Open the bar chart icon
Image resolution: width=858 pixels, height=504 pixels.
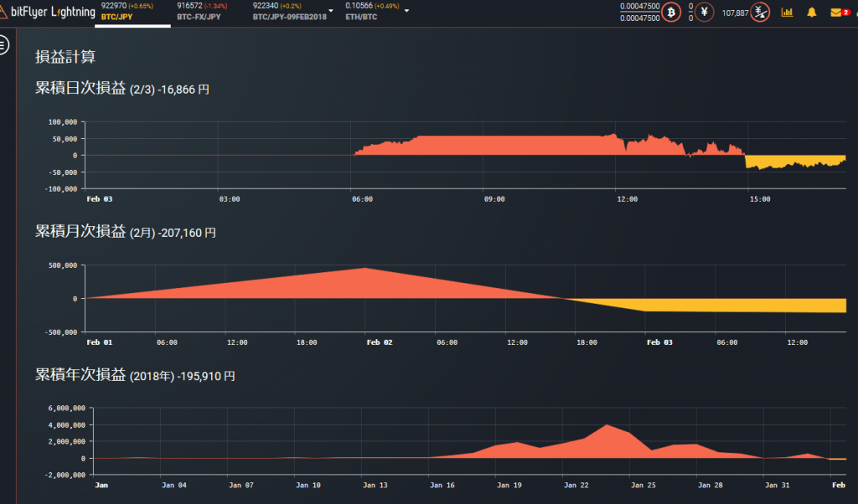787,13
